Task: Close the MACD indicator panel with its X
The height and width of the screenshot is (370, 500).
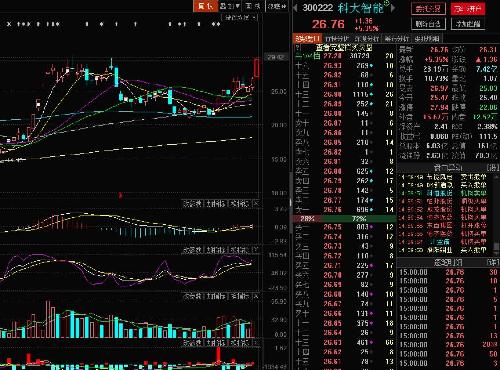Action: [256, 203]
